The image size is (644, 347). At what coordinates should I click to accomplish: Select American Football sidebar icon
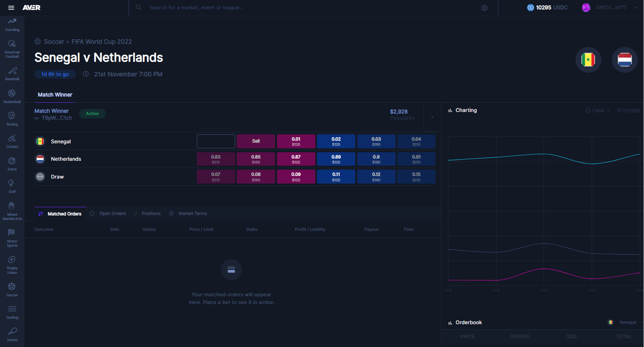pyautogui.click(x=12, y=49)
